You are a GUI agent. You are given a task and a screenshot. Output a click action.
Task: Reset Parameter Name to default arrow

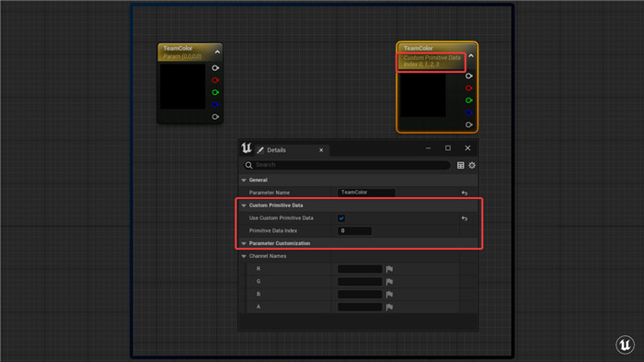(x=464, y=193)
